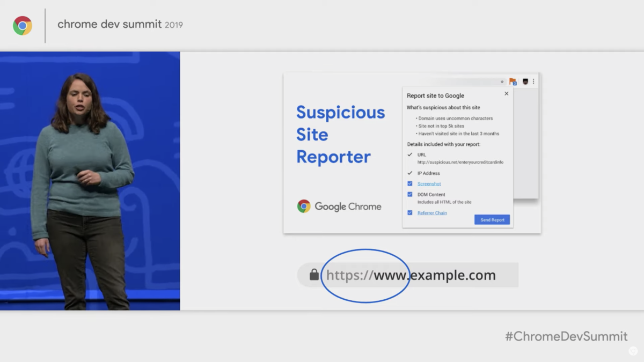644x362 pixels.
Task: Close the Report site to Google popup
Action: click(506, 94)
